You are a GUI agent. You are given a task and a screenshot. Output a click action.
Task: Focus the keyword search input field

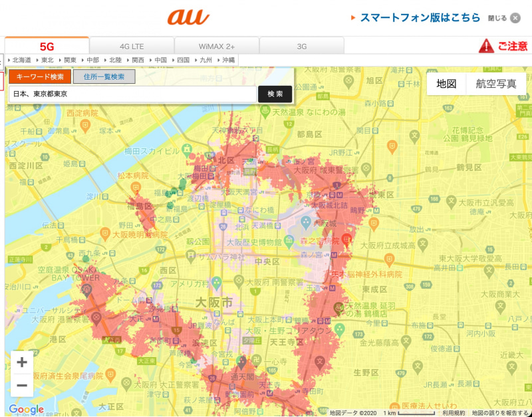(132, 94)
